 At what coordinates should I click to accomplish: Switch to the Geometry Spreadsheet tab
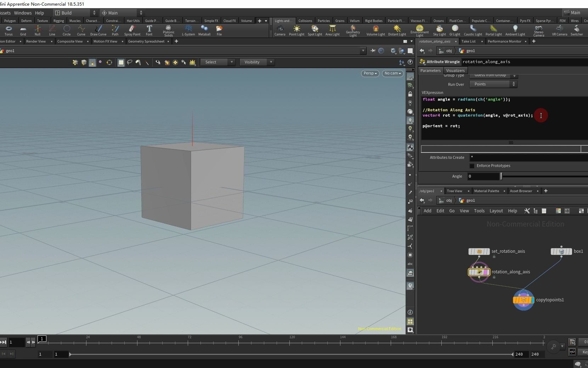[x=146, y=41]
